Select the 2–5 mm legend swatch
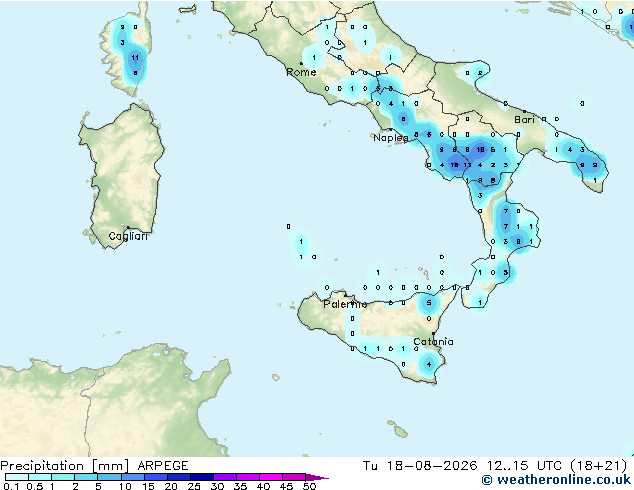The image size is (634, 490). click(x=86, y=477)
